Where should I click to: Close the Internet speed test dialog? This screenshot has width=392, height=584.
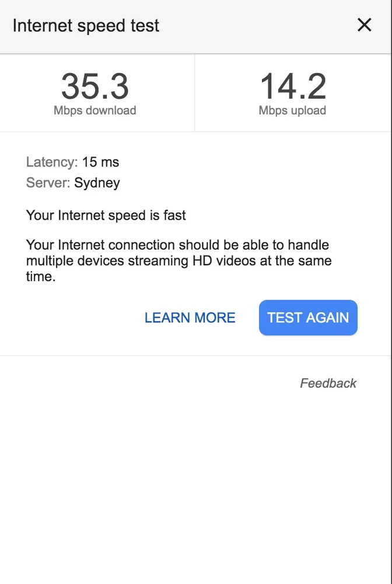click(364, 25)
